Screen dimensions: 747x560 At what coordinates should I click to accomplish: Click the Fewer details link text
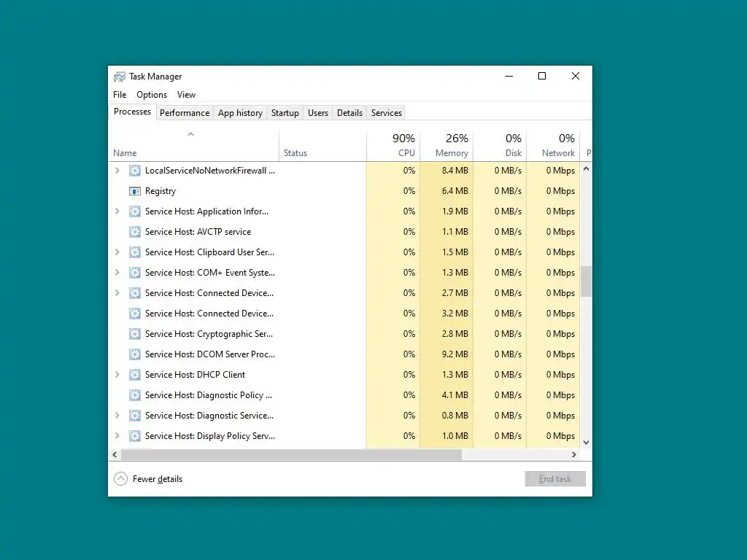point(158,479)
